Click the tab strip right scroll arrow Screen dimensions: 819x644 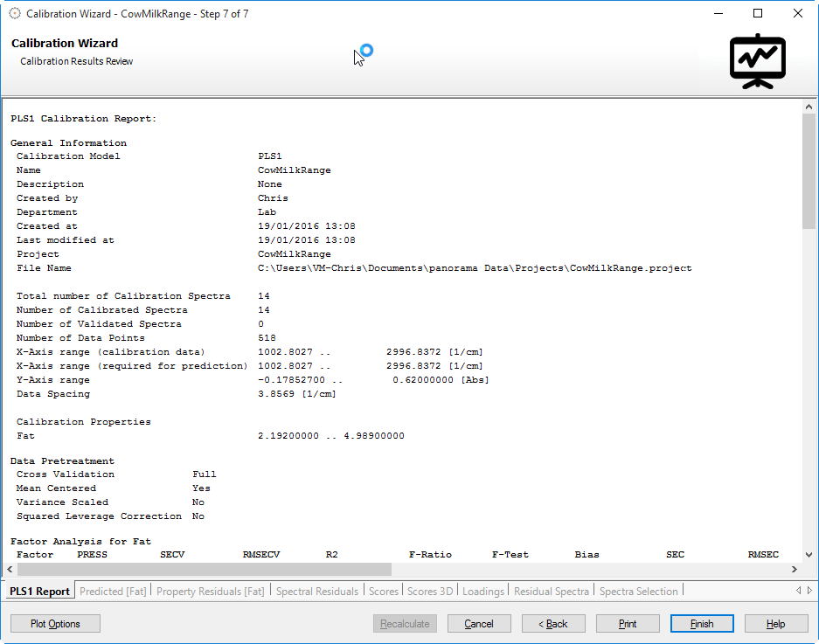[809, 591]
